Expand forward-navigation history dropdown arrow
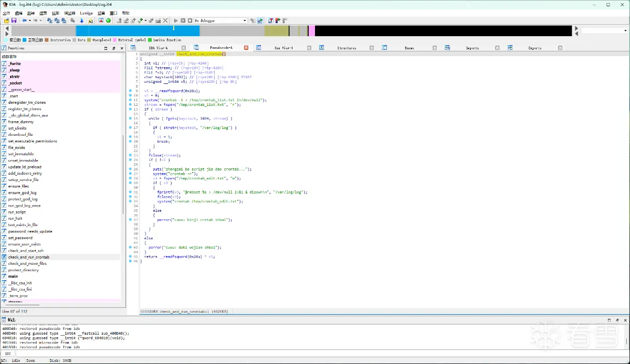Image resolution: width=630 pixels, height=364 pixels. point(41,20)
